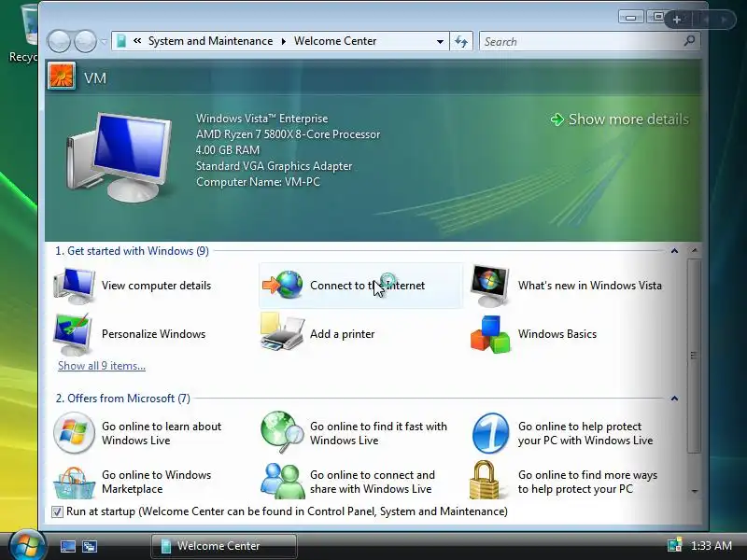Click the scrollbar up arrow
Viewport: 747px width, 560px height.
[x=695, y=250]
